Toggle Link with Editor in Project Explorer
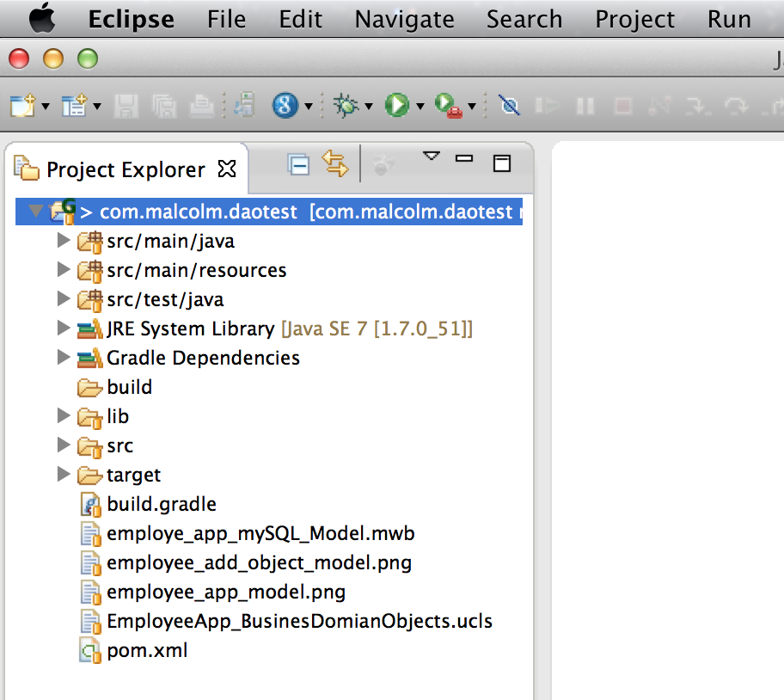The height and width of the screenshot is (700, 784). (335, 163)
